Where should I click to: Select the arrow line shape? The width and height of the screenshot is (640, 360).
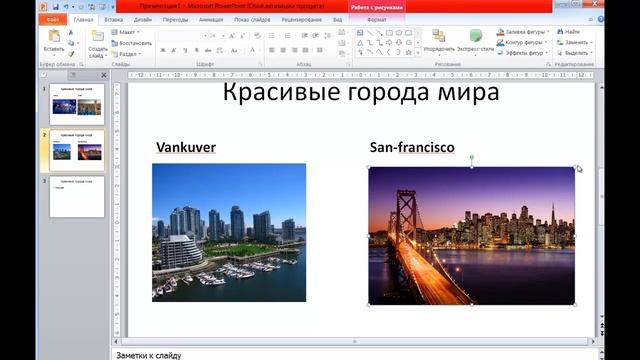tap(379, 33)
